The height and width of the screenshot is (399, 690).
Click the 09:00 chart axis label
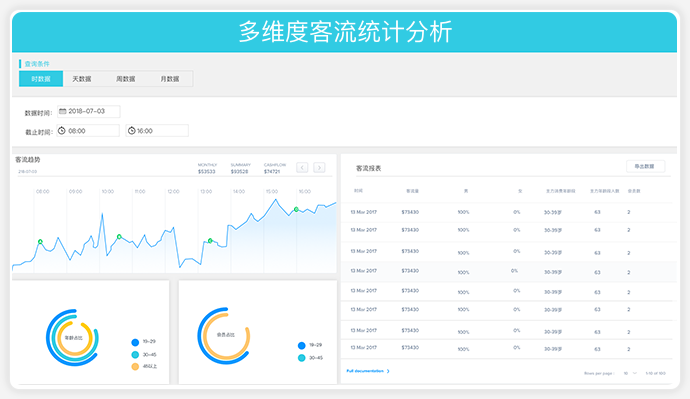[x=76, y=191]
